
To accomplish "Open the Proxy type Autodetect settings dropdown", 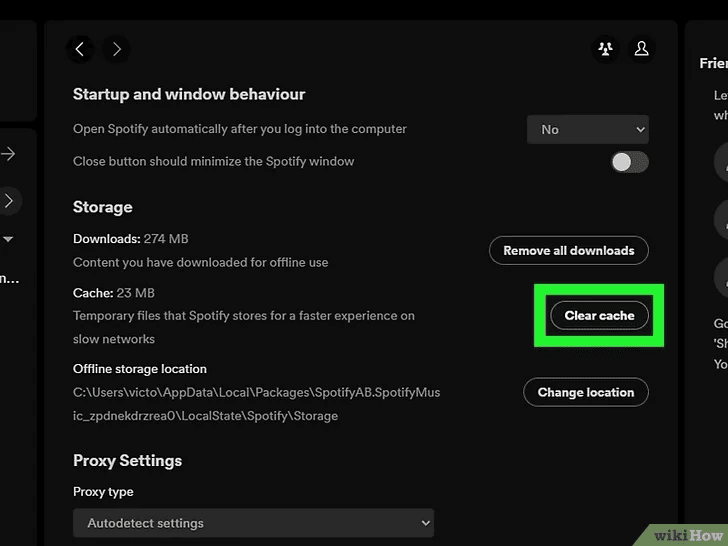I will (254, 523).
